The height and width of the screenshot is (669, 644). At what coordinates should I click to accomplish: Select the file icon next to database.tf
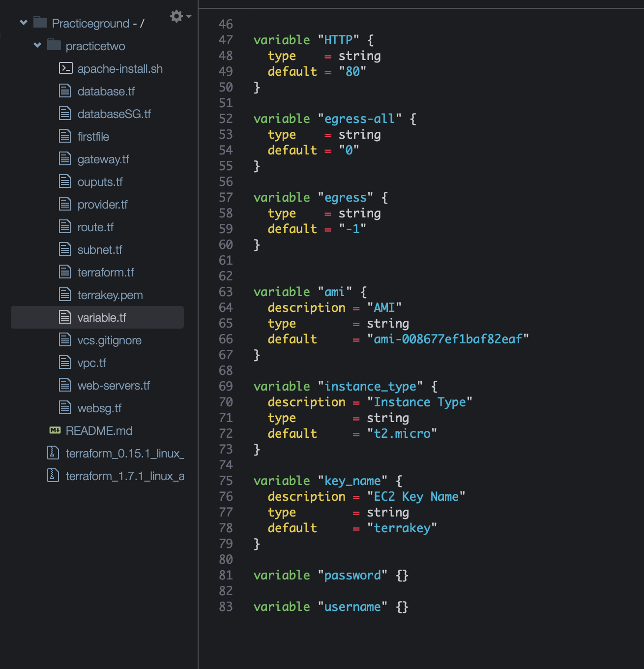coord(64,91)
